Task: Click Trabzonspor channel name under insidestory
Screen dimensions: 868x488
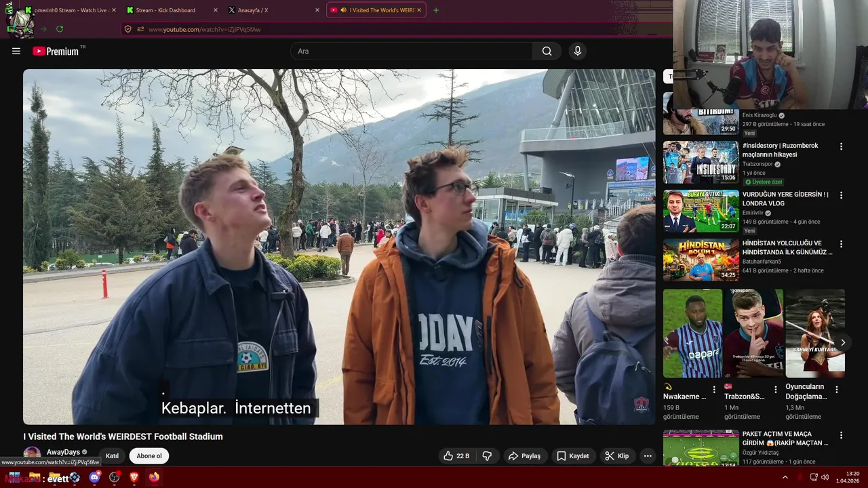Action: click(758, 164)
